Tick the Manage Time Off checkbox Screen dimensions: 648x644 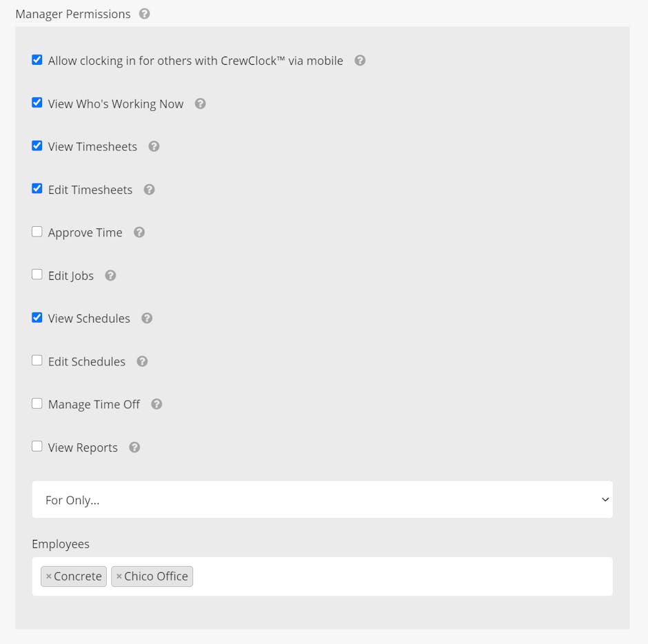(x=37, y=403)
